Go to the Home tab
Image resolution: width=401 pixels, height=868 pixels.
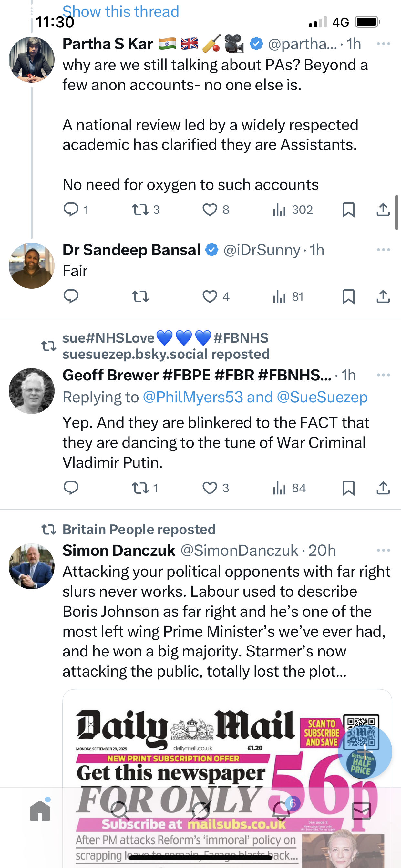pyautogui.click(x=40, y=811)
